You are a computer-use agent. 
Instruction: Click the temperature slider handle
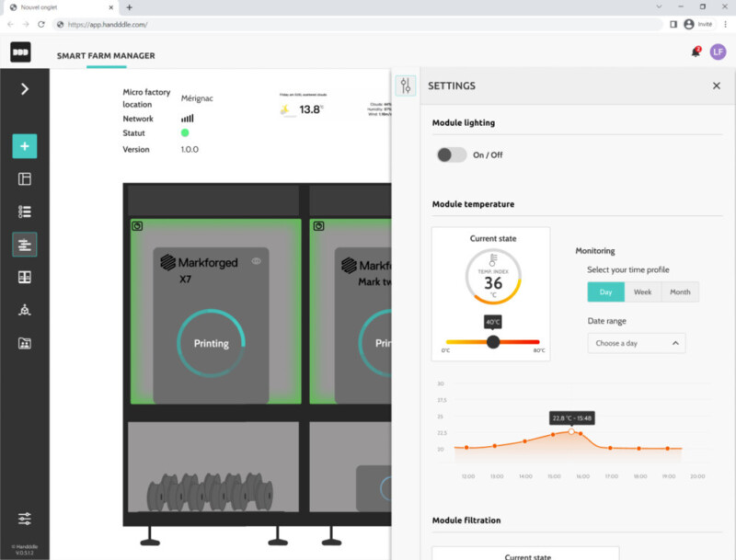coord(493,342)
